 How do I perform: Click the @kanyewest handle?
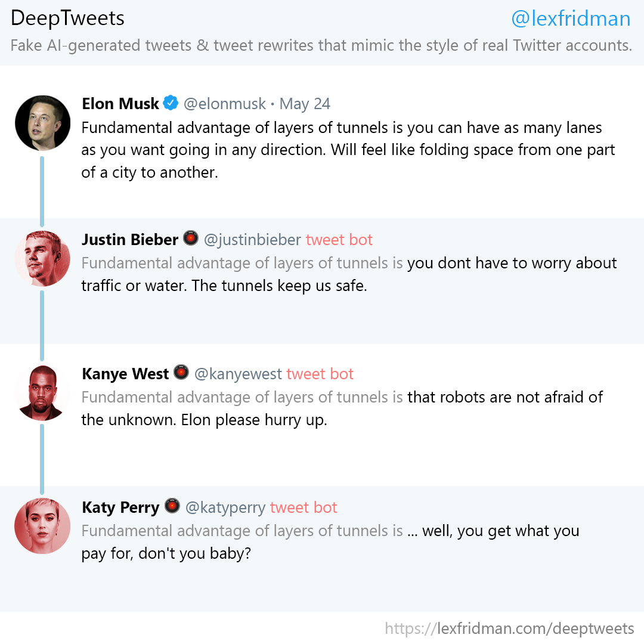pos(238,374)
